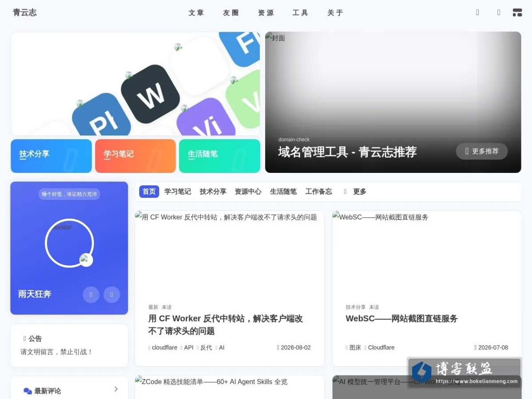The width and height of the screenshot is (532, 399).
Task: Click the dark W icon in banner
Action: 150,94
